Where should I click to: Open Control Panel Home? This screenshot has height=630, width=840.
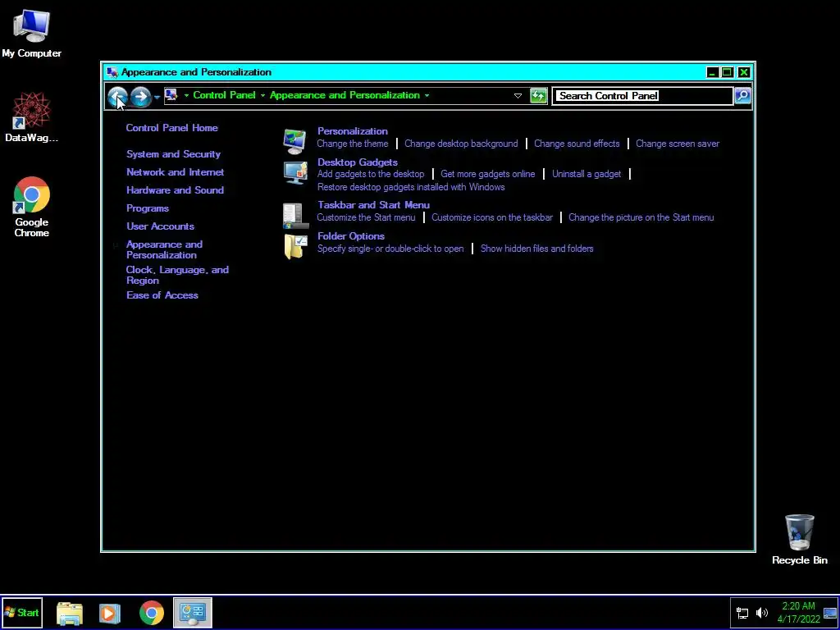[172, 127]
